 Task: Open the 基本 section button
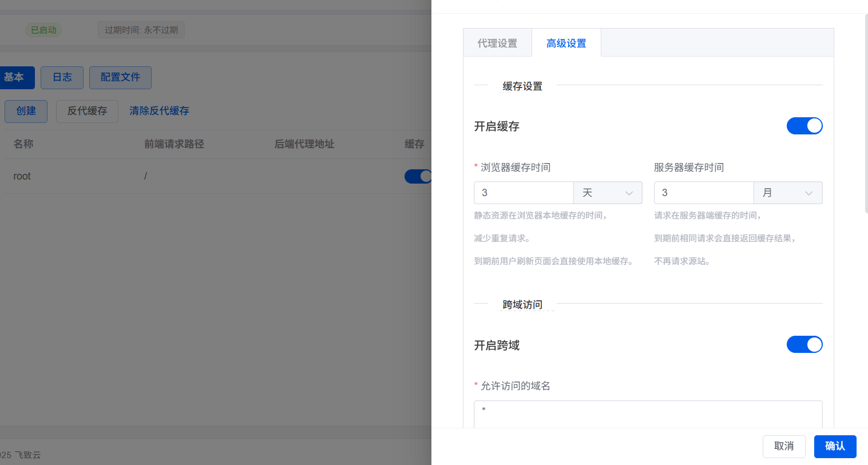[x=15, y=77]
